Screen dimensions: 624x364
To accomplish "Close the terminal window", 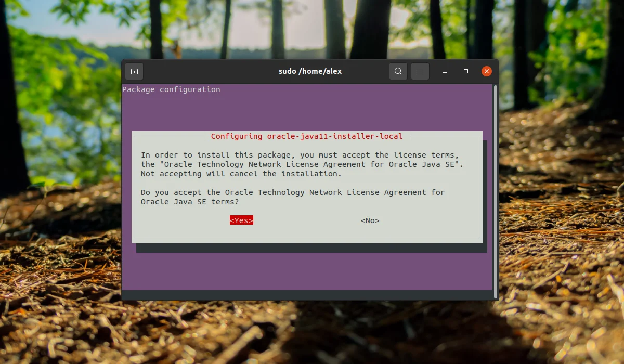I will (x=487, y=71).
